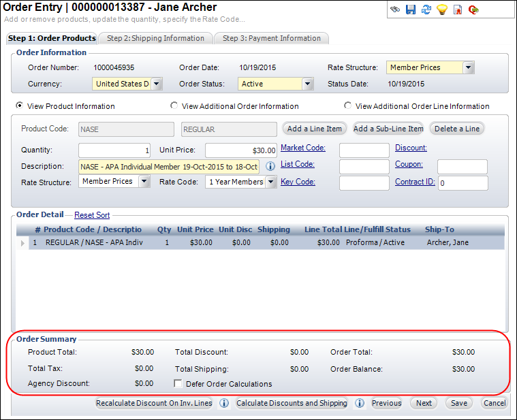Viewport: 517px width, 420px height.
Task: Select Proforma / Active cell in row 1
Action: click(x=375, y=242)
